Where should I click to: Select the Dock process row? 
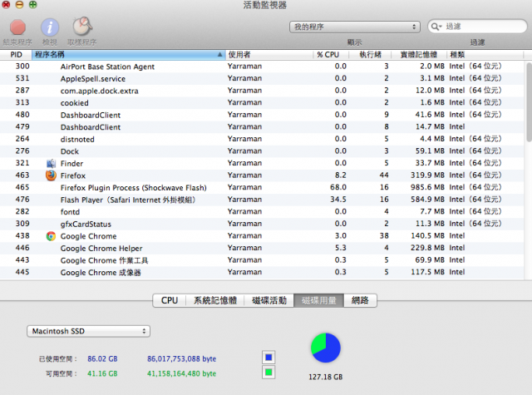262,151
